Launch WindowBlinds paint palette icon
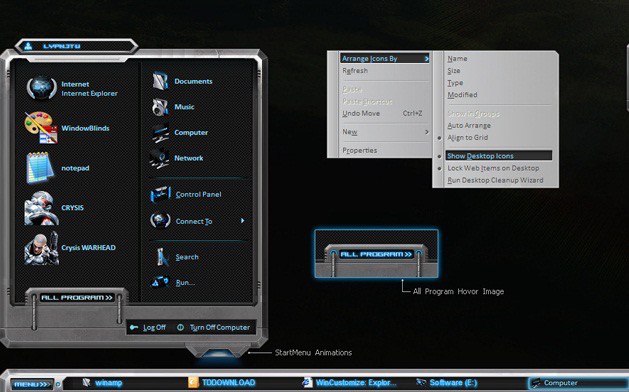Viewport: 629px width, 392px height. coord(41,128)
